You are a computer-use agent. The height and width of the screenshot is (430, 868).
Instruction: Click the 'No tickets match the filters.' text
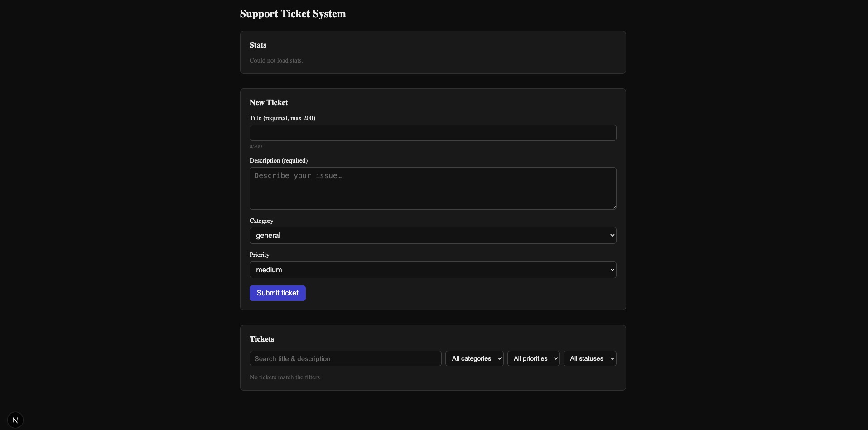[285, 377]
